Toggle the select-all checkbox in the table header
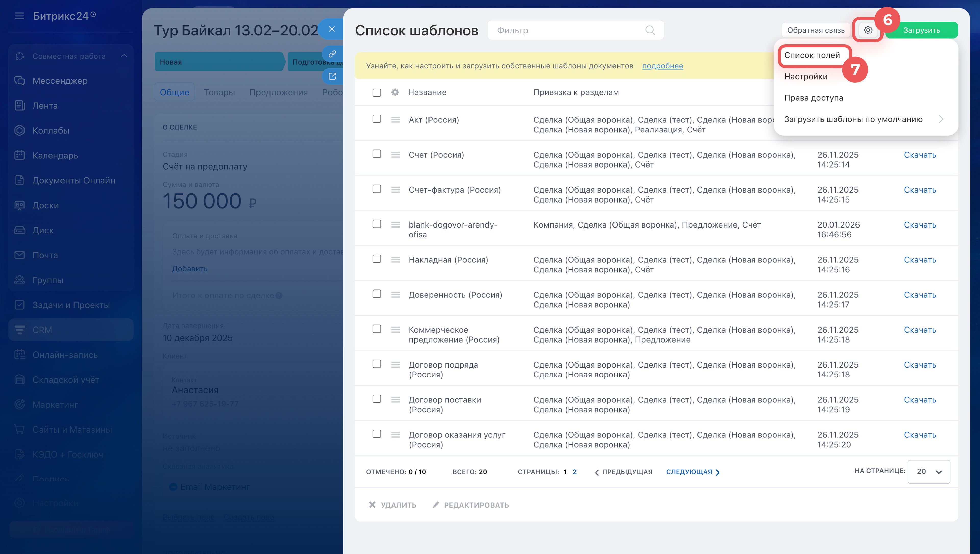This screenshot has width=980, height=554. coord(376,92)
